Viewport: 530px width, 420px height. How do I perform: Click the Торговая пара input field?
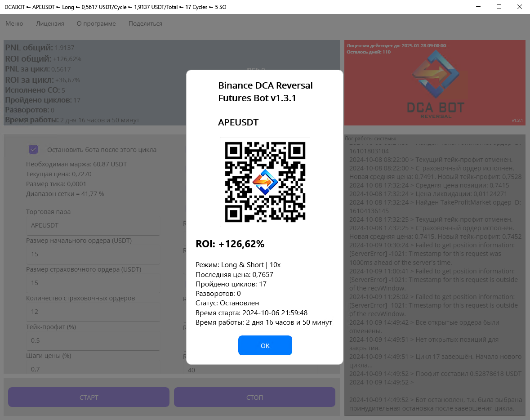tap(93, 225)
